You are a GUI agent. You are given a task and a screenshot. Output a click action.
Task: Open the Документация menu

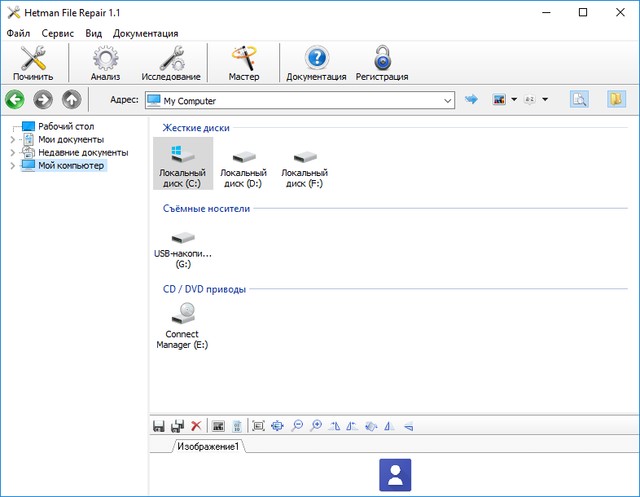[146, 33]
